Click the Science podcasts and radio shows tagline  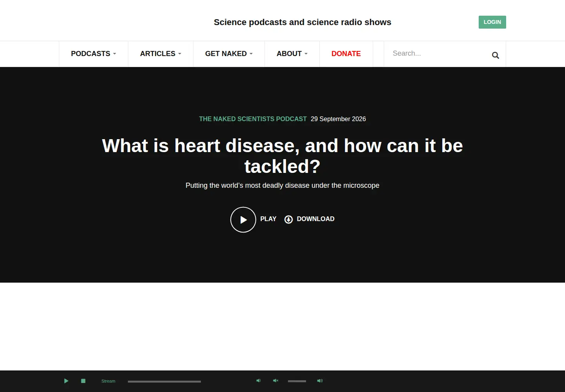coord(303,22)
